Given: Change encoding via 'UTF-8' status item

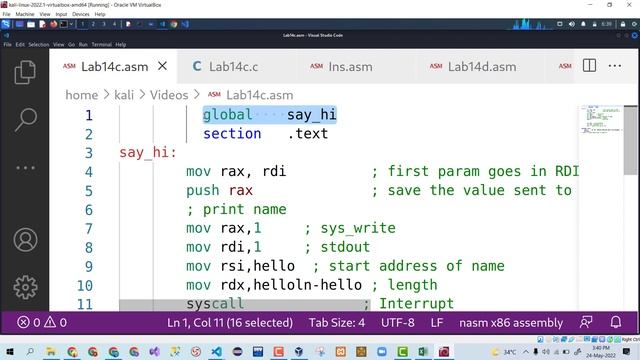Looking at the screenshot, I should [398, 322].
